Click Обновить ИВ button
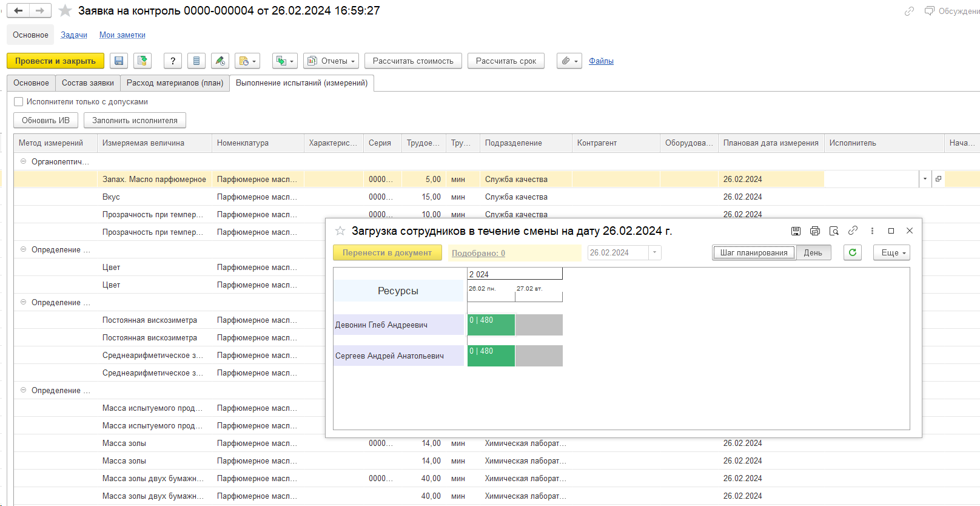 pyautogui.click(x=45, y=120)
